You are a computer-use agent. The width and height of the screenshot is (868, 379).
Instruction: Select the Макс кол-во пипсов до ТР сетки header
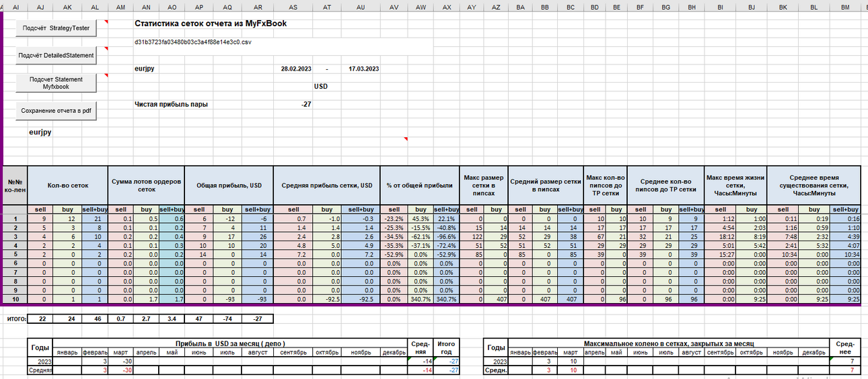pos(606,185)
